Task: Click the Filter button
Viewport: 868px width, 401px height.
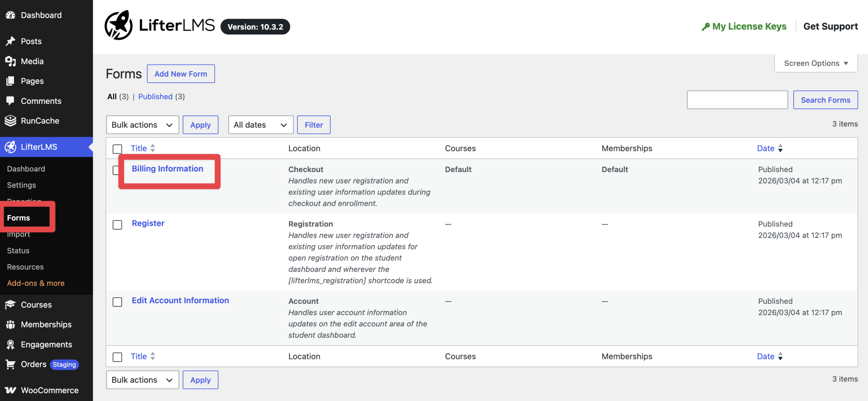Action: pos(314,125)
